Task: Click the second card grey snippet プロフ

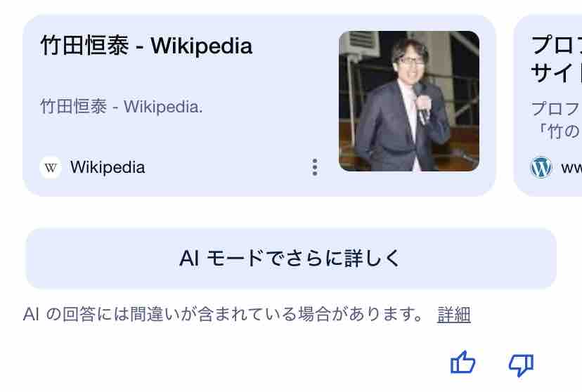Action: pos(557,109)
